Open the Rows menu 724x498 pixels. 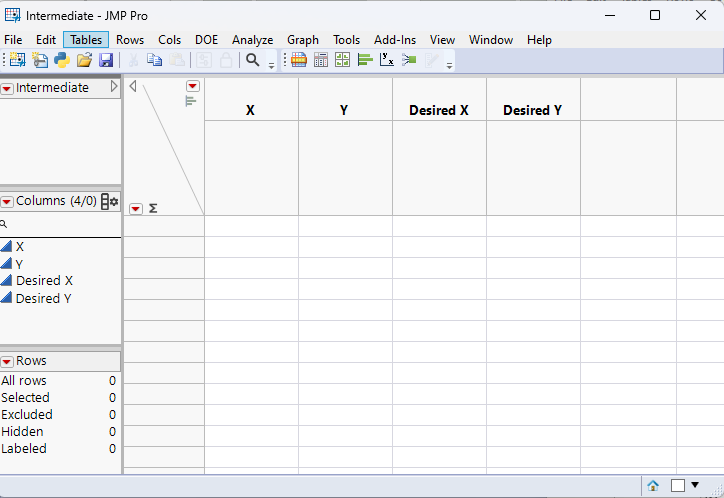coord(130,40)
